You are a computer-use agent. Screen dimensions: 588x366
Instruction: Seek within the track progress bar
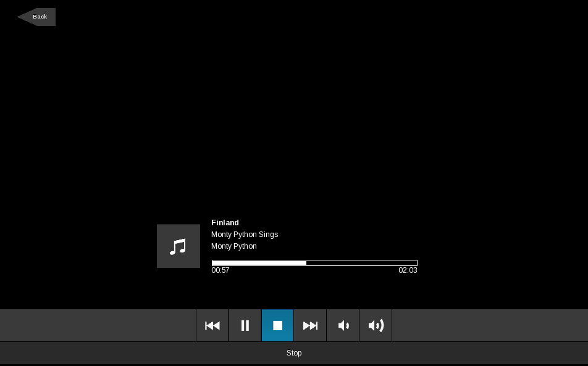(314, 263)
